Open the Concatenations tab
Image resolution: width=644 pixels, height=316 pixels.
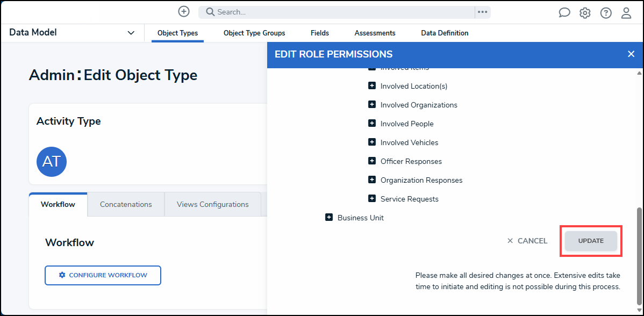[126, 204]
